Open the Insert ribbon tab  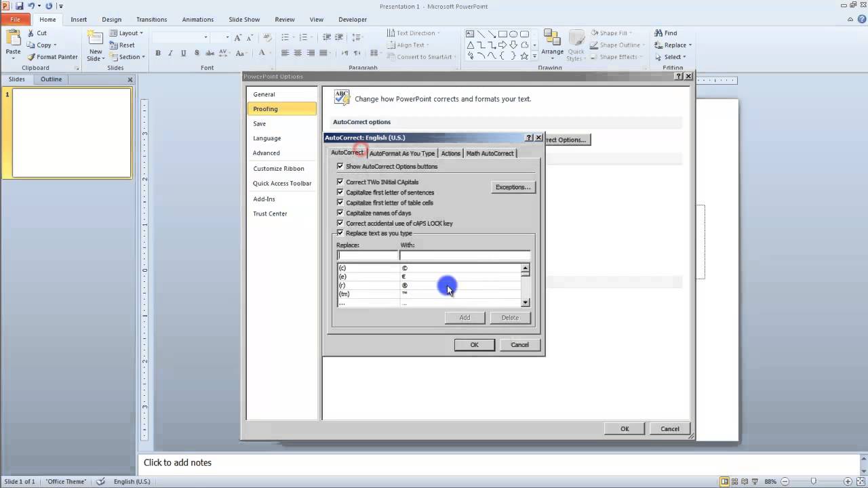pos(79,20)
